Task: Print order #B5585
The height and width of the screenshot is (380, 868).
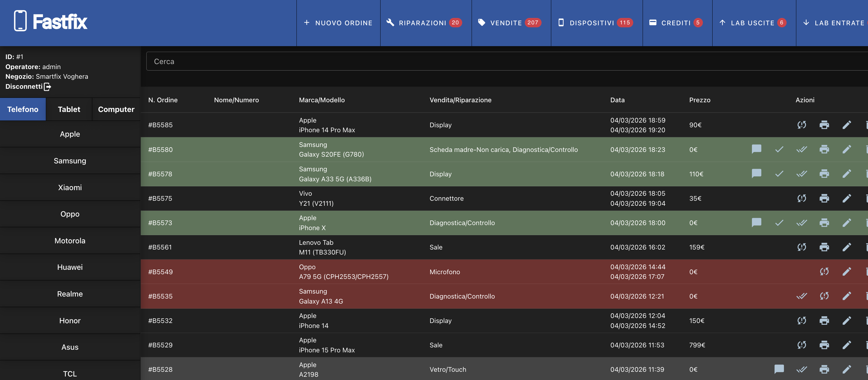Action: click(x=824, y=125)
